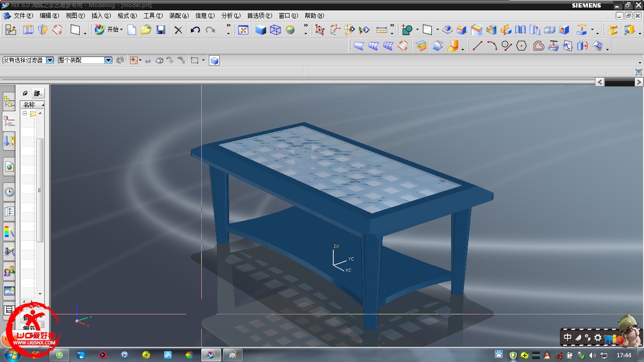Open the Roles people sidebar tab

9,271
